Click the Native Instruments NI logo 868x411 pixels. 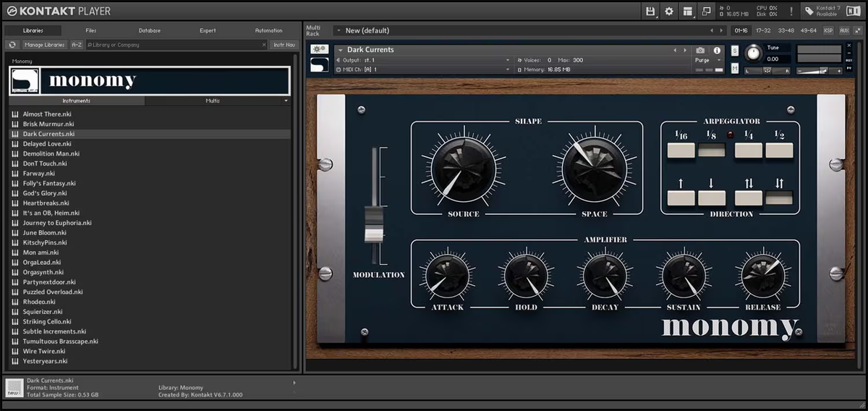(x=854, y=11)
